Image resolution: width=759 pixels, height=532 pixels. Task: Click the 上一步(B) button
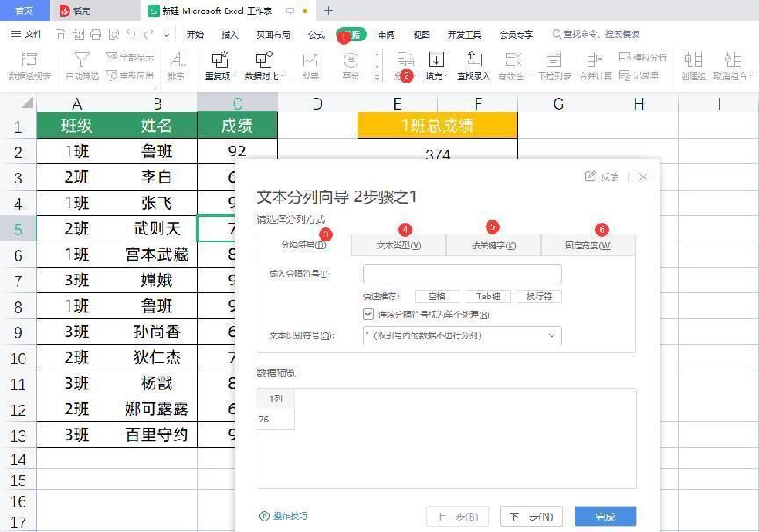pos(458,516)
